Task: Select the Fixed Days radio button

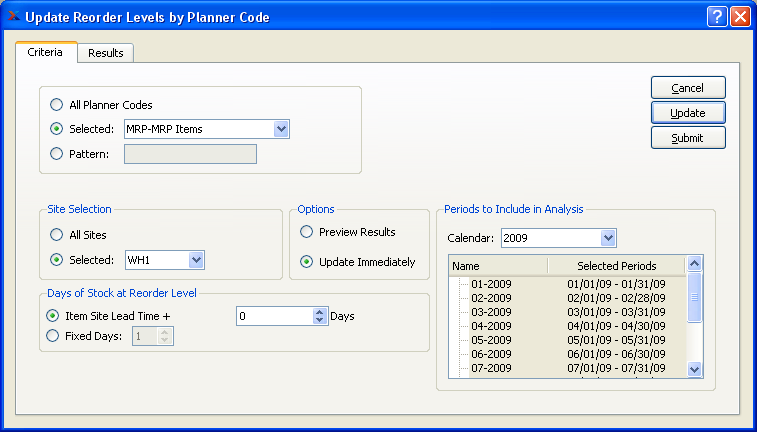Action: pos(53,336)
